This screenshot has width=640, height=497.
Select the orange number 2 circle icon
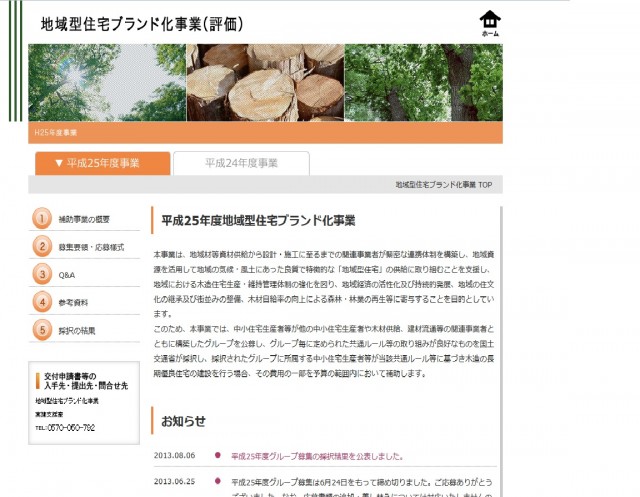click(x=42, y=246)
